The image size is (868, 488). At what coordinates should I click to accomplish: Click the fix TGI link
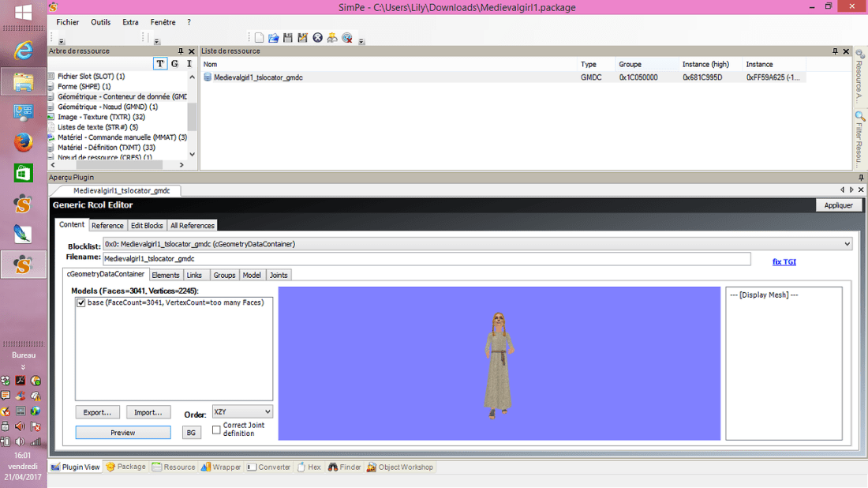pyautogui.click(x=784, y=261)
